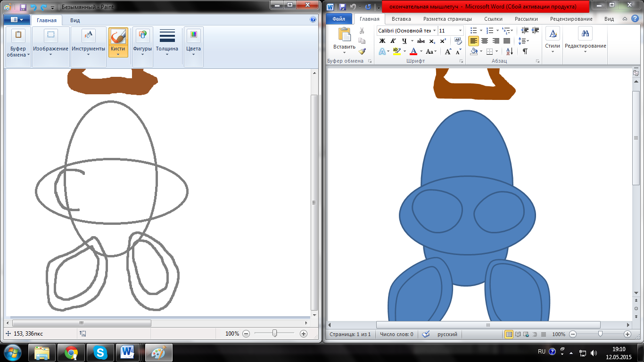Open Рассылки tab in Word
The width and height of the screenshot is (644, 362).
[526, 19]
